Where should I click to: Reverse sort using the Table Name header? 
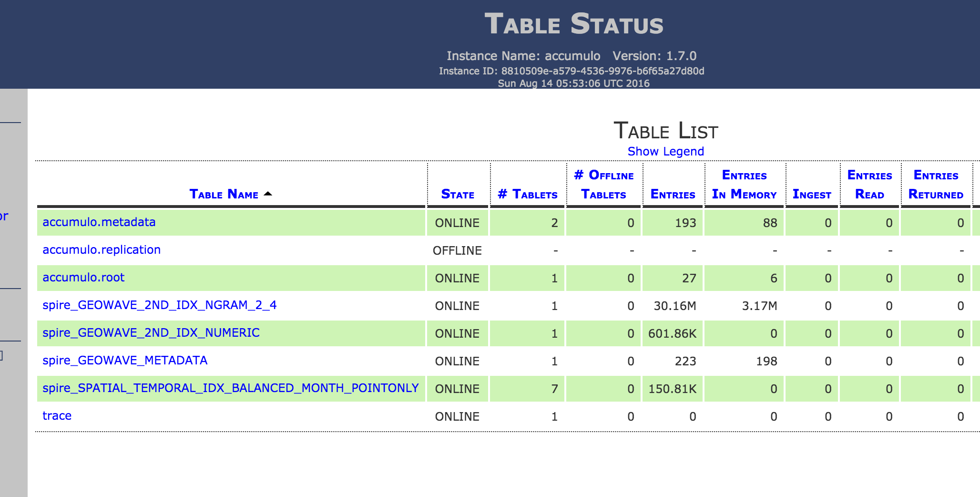click(x=224, y=194)
